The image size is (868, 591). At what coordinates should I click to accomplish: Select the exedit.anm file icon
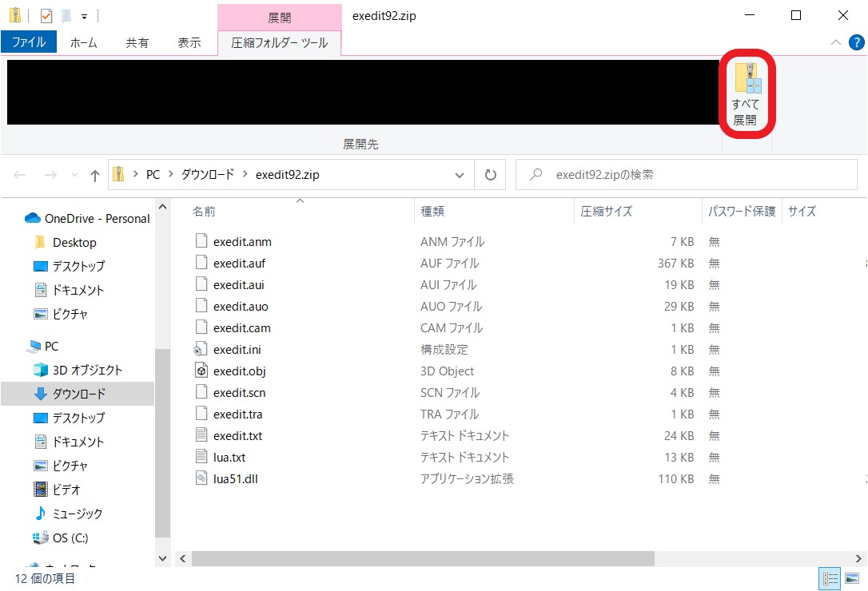tap(201, 240)
